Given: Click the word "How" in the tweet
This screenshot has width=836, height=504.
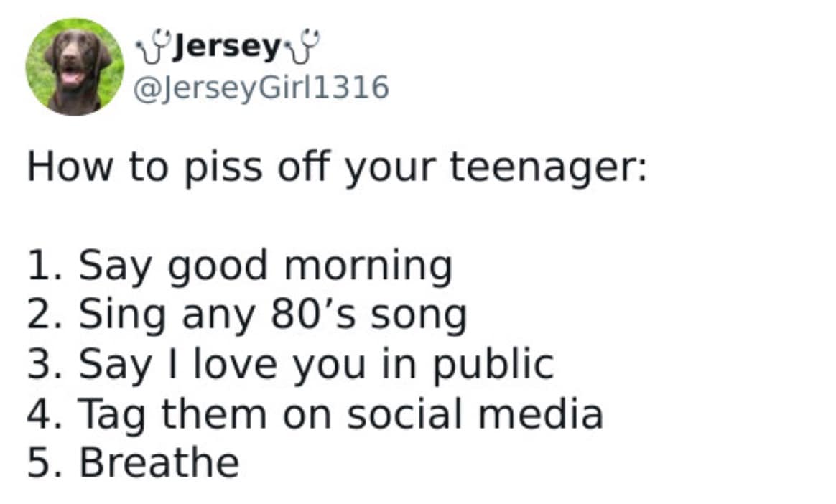Looking at the screenshot, I should (x=70, y=167).
